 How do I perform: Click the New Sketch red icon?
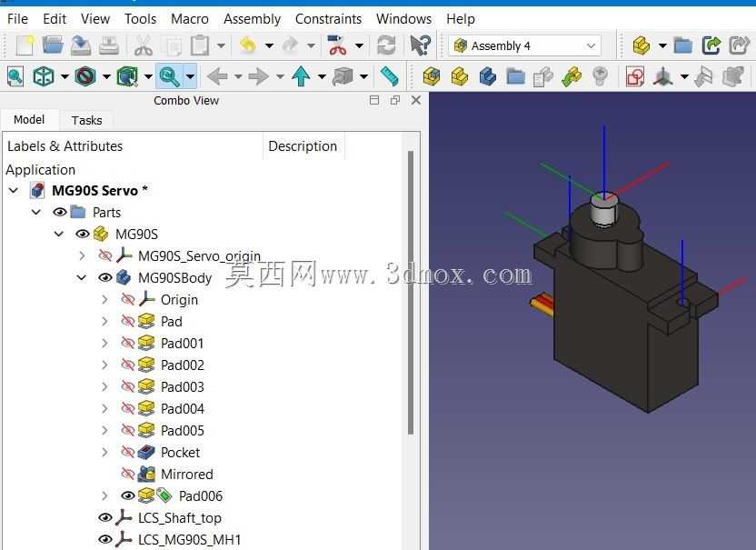pos(635,76)
